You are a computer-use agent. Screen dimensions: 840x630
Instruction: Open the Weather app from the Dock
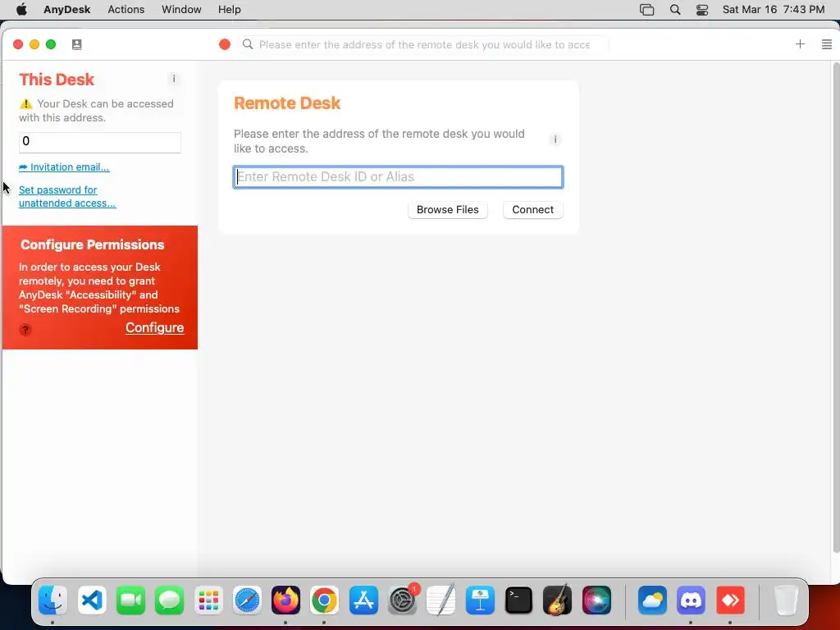tap(652, 600)
